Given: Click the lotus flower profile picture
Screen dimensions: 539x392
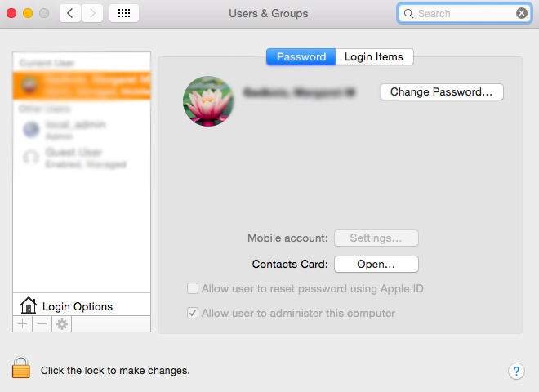Looking at the screenshot, I should pyautogui.click(x=208, y=101).
